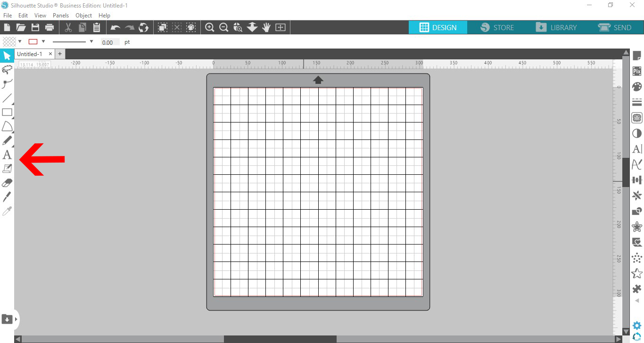Click the Cut scissors icon
Image resolution: width=644 pixels, height=343 pixels.
[68, 27]
